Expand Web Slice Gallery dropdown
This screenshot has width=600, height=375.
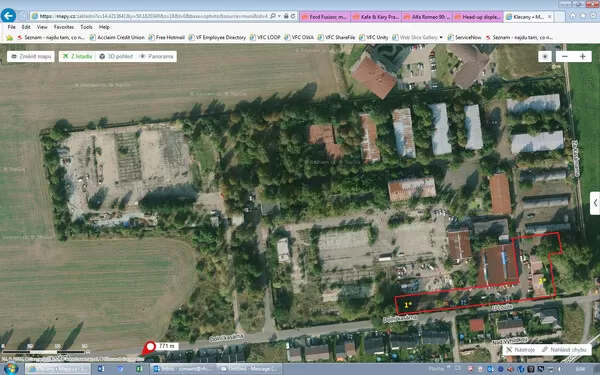[x=441, y=38]
